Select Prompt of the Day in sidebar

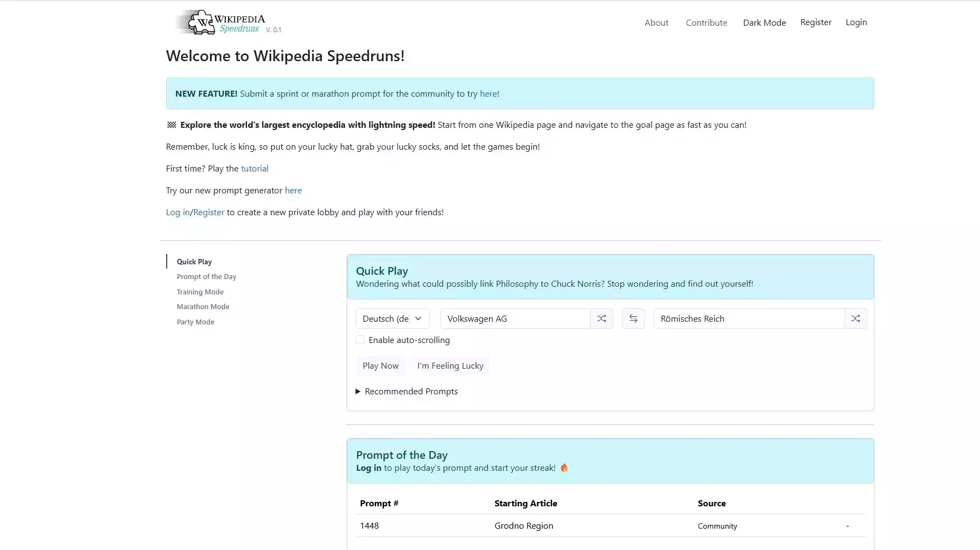click(x=206, y=277)
